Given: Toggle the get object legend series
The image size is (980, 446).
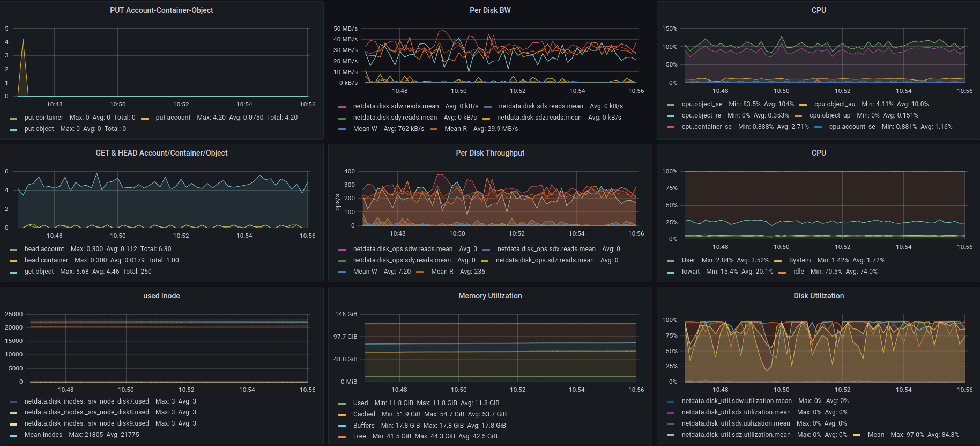Looking at the screenshot, I should (39, 272).
